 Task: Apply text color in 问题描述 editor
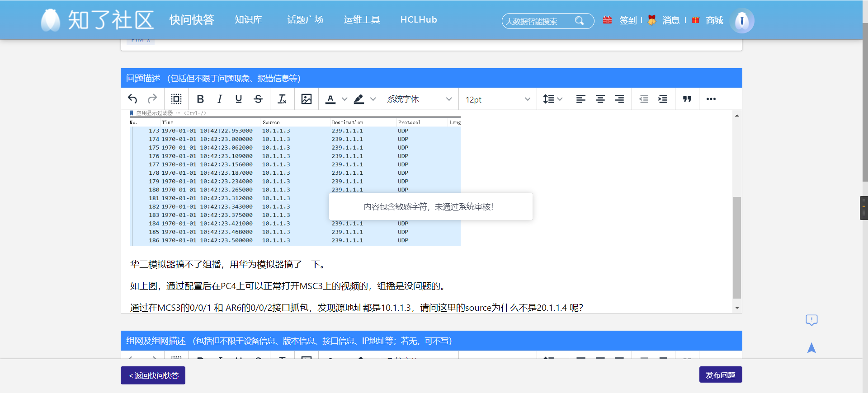(x=330, y=99)
